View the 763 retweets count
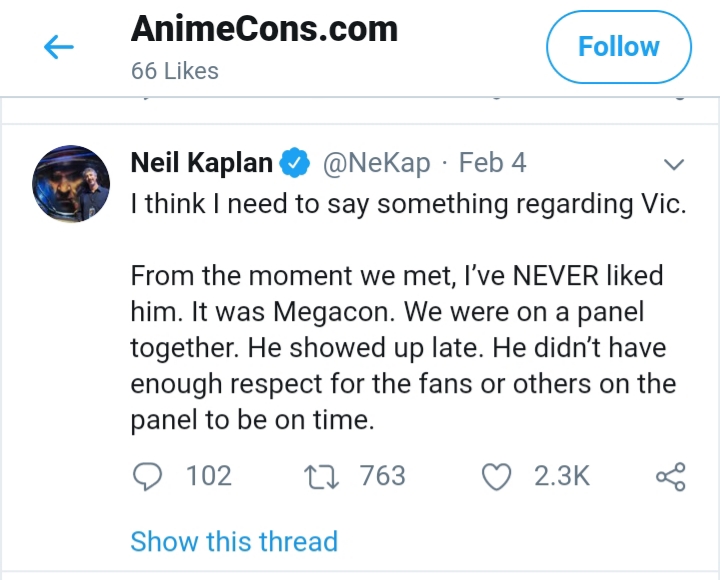The width and height of the screenshot is (720, 580). 382,476
